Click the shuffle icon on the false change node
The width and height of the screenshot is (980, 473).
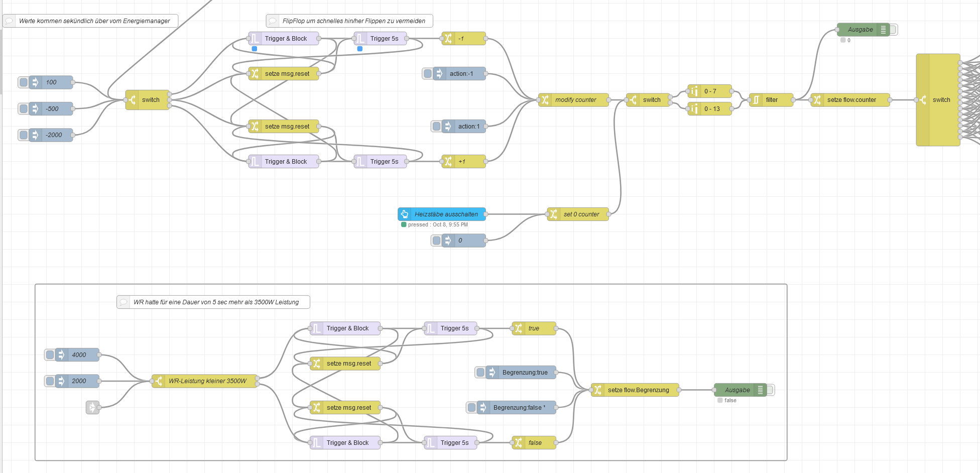(519, 443)
